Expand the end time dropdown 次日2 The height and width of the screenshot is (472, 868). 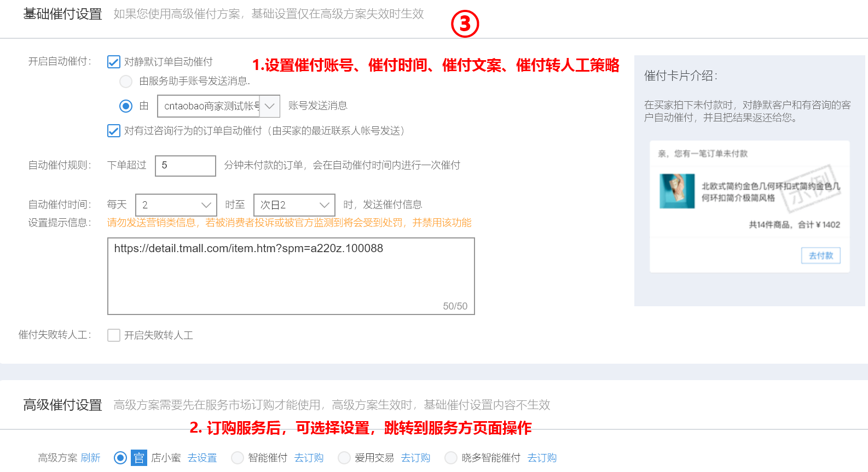click(294, 205)
